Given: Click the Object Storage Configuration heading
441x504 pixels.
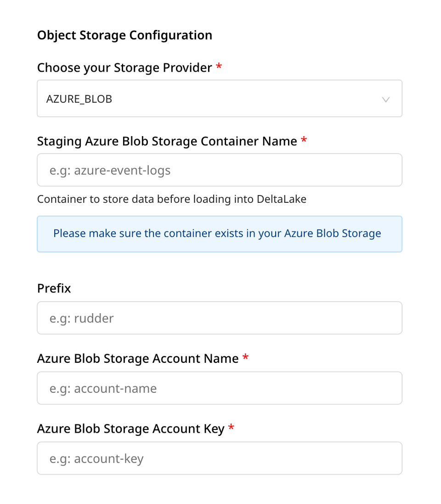Looking at the screenshot, I should [124, 35].
